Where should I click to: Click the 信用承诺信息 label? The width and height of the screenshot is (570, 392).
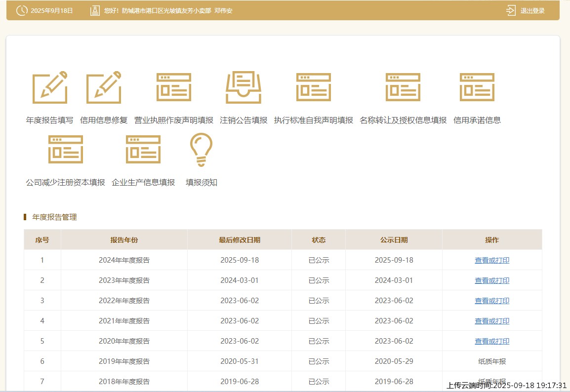[x=477, y=120]
